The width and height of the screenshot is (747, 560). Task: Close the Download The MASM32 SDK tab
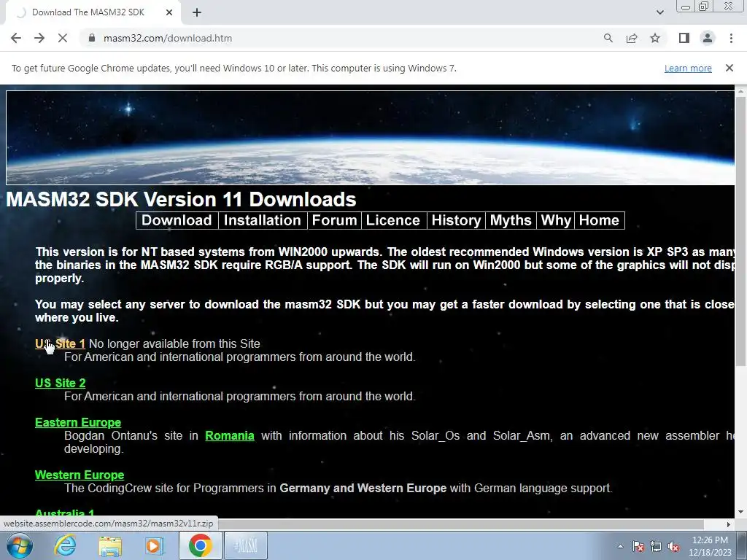tap(169, 13)
